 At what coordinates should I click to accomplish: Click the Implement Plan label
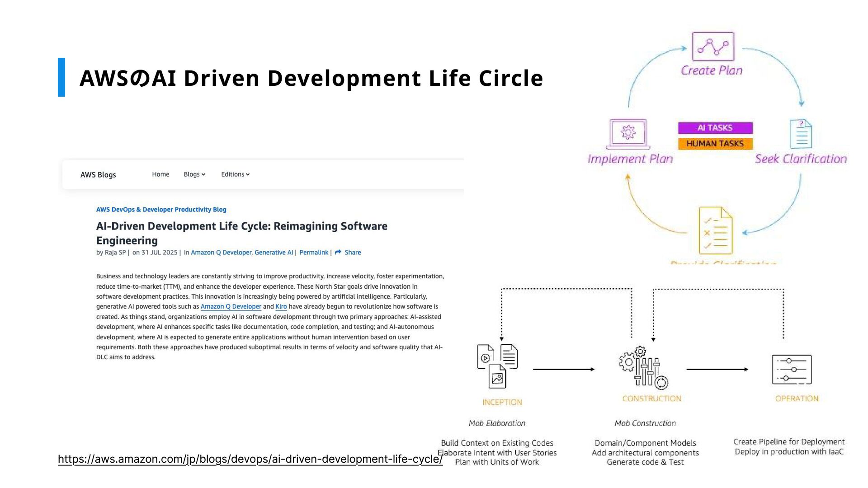(x=630, y=159)
